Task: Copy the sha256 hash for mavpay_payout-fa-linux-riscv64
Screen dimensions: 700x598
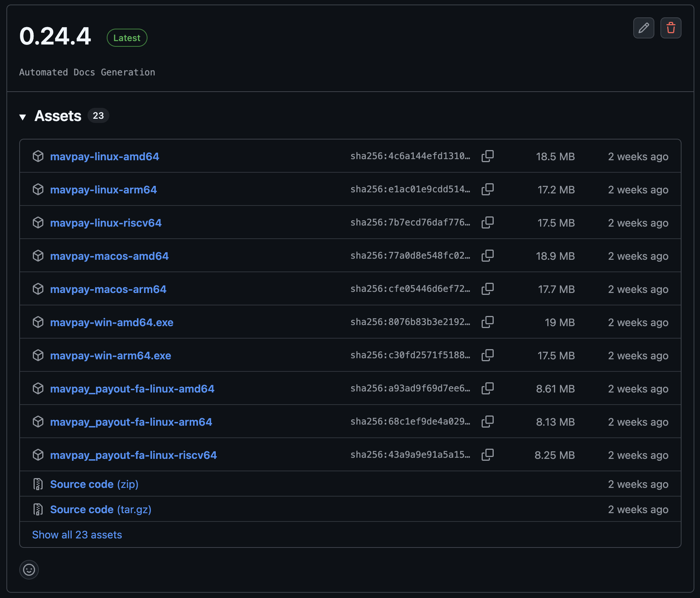Action: pyautogui.click(x=487, y=455)
